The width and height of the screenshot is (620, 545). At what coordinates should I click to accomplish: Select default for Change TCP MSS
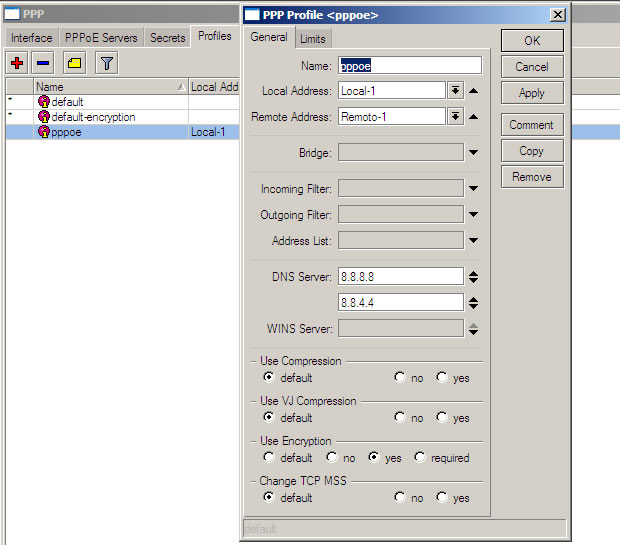(269, 497)
